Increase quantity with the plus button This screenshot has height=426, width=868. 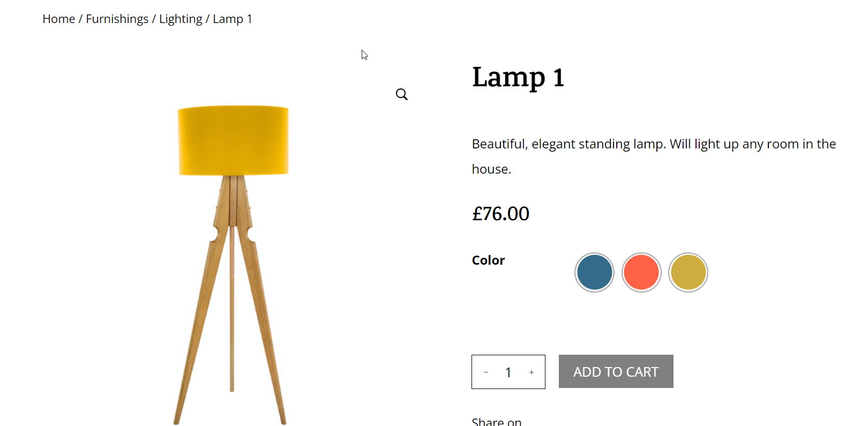532,372
